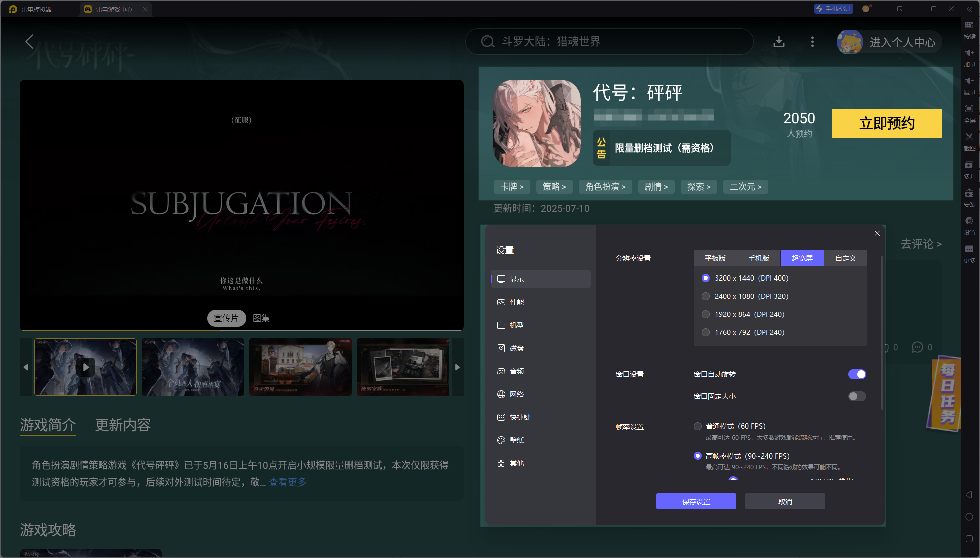
Task: Switch to 平板版 resolution tab
Action: [715, 258]
